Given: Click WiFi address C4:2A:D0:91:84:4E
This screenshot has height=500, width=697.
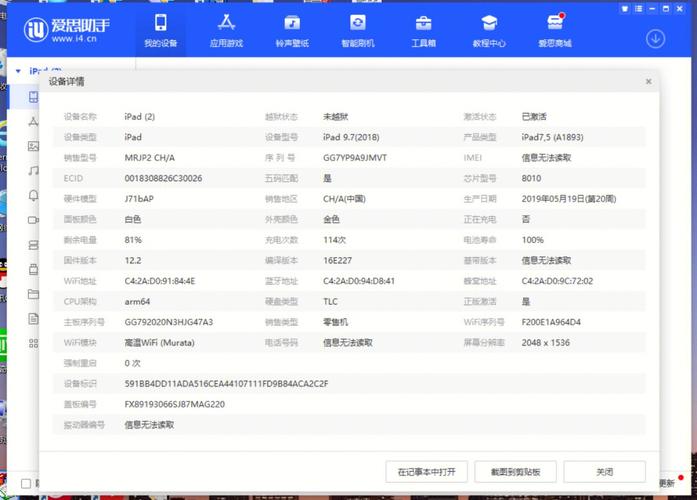Looking at the screenshot, I should click(160, 281).
